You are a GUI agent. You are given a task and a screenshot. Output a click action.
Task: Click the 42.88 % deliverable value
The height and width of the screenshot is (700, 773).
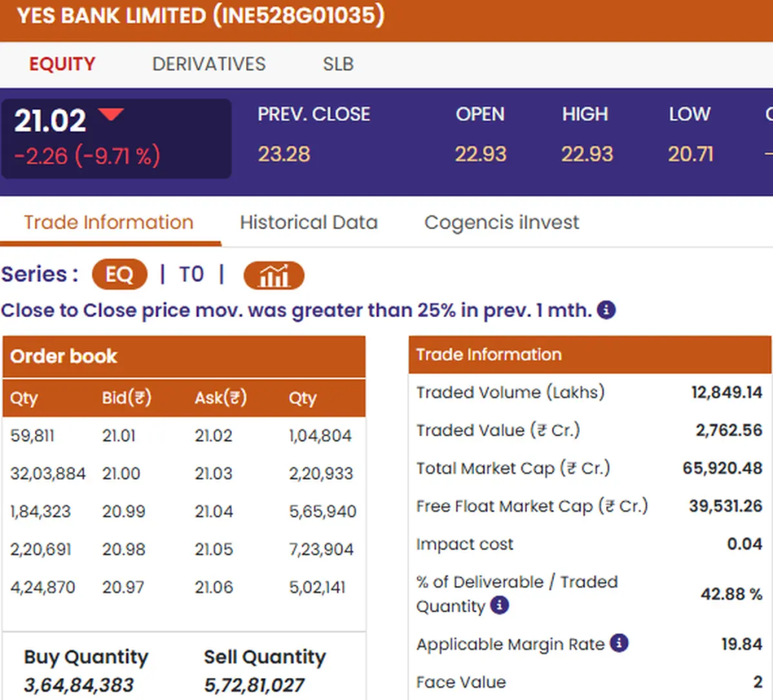731,594
